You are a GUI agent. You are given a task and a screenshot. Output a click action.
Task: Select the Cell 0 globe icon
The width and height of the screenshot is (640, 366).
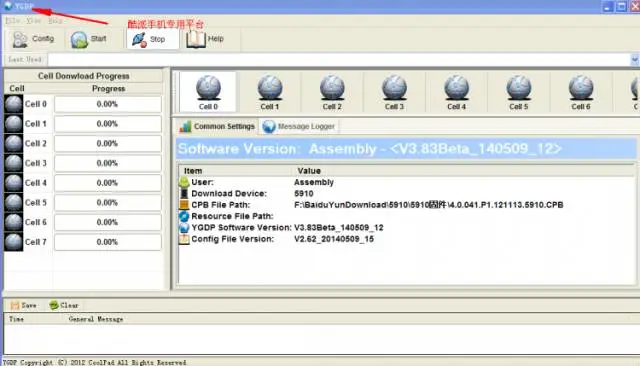coord(208,87)
